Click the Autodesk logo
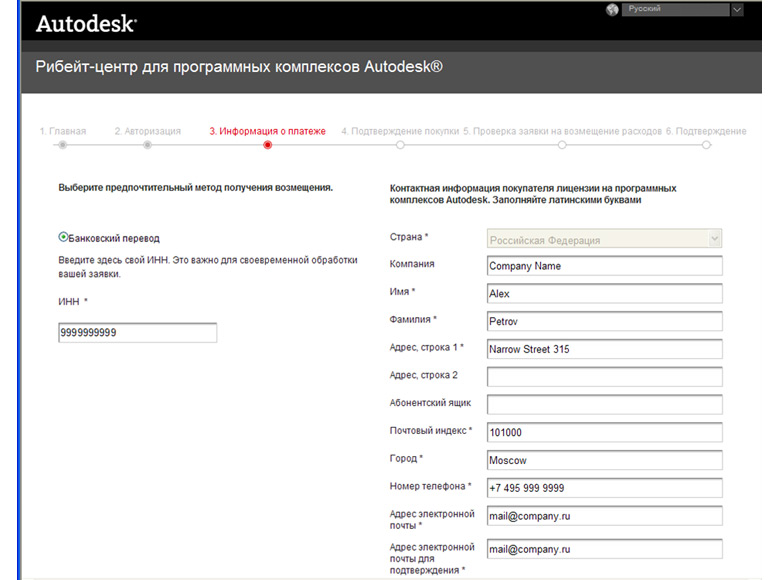780x580 pixels. click(86, 24)
